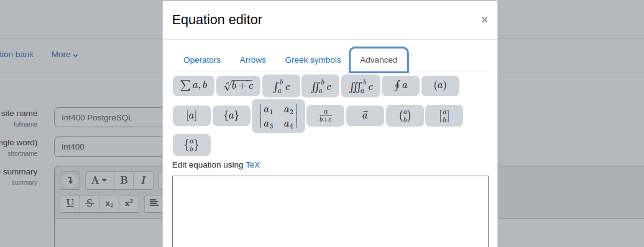Insert parentheses around a
The height and width of the screenshot is (247, 644).
pos(440,86)
